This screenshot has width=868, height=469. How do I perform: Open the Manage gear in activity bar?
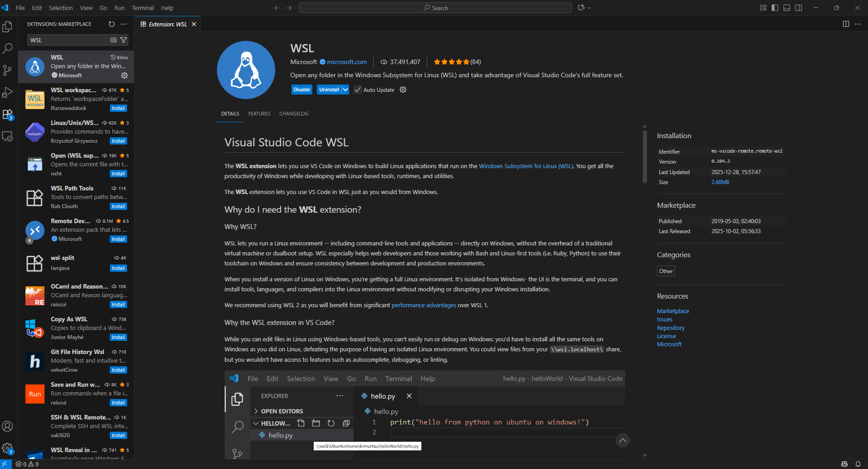point(7,449)
